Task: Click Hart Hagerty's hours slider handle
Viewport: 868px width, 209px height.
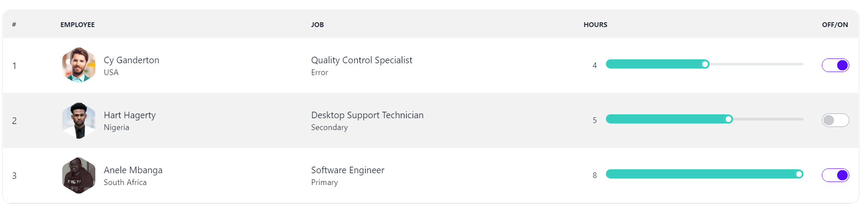Action: 728,120
